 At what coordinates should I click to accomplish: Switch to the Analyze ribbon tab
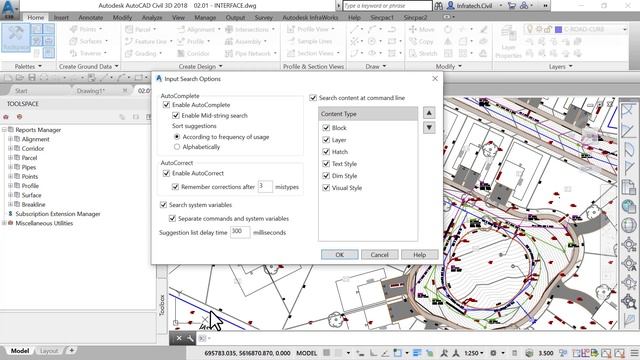(152, 18)
